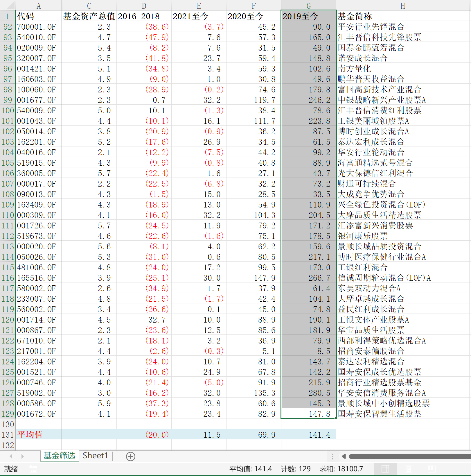The image size is (471, 476).
Task: Select column E header
Action: coord(199,6)
